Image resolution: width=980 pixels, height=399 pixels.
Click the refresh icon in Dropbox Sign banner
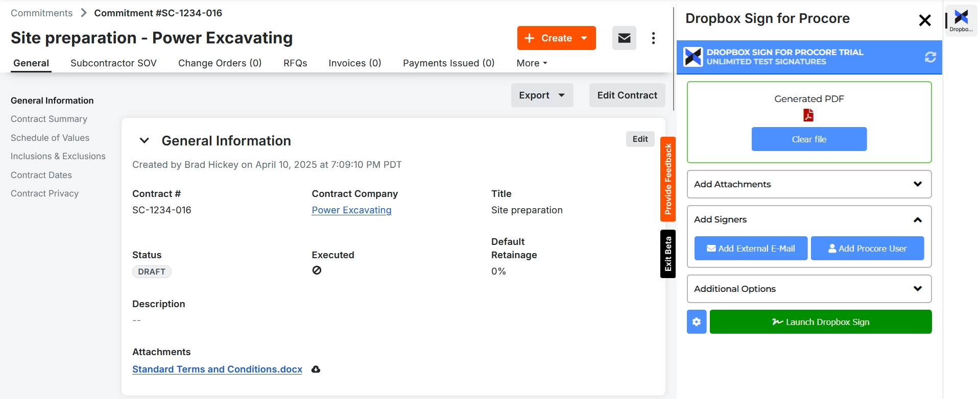930,57
